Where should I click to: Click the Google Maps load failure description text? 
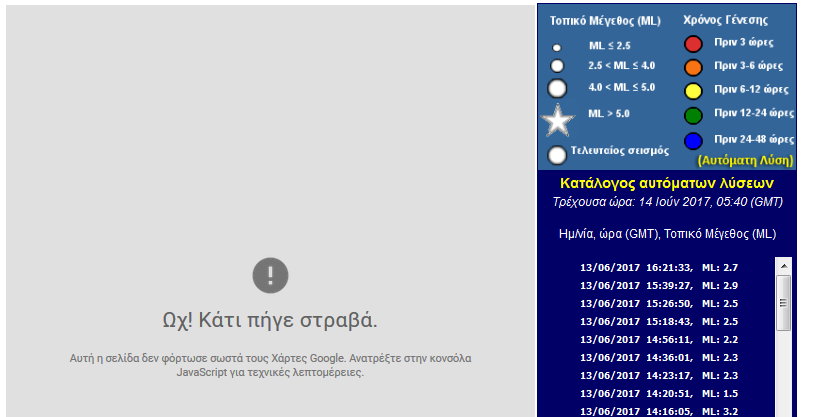(x=270, y=365)
